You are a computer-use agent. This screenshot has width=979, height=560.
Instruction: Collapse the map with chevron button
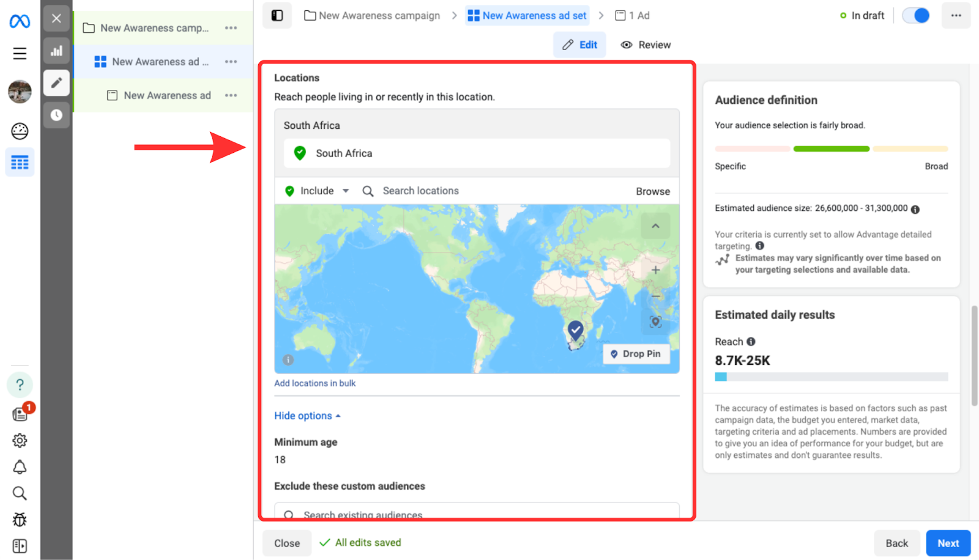pyautogui.click(x=655, y=226)
